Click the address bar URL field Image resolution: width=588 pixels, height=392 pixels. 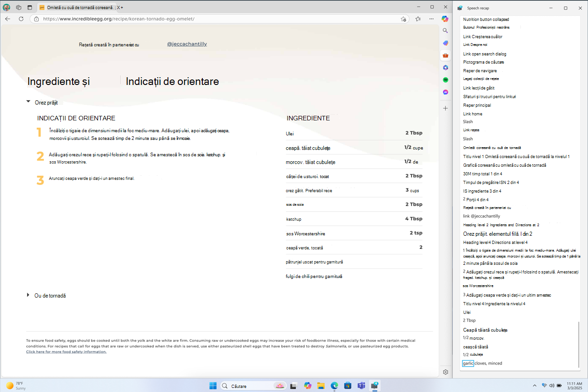click(219, 19)
